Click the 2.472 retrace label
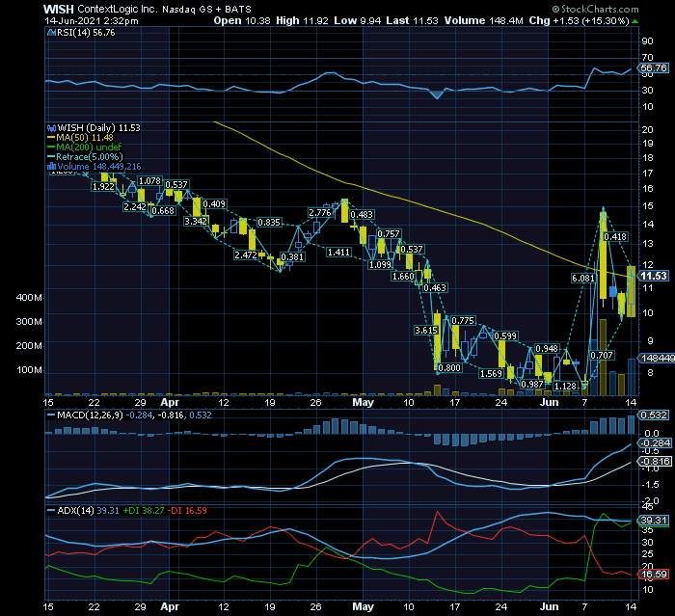Viewport: 675px width, 616px height. tap(246, 255)
